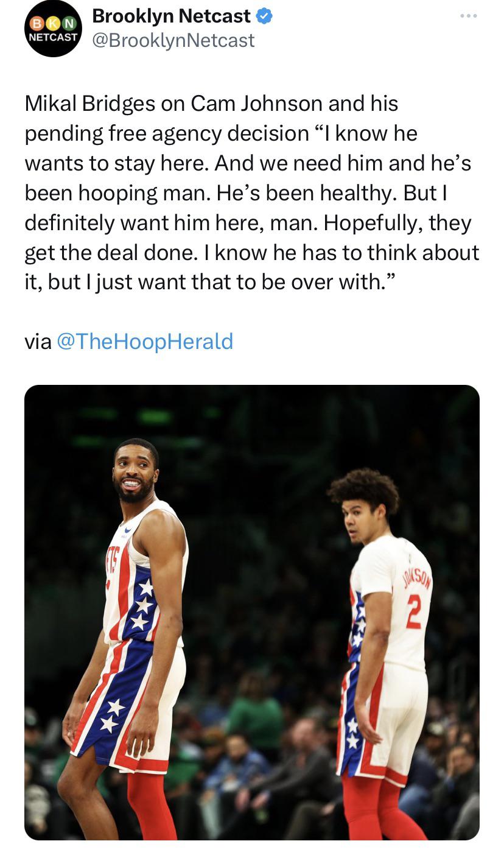504x855 pixels.
Task: Click the "Brooklyn Netcast" display name
Action: click(171, 16)
